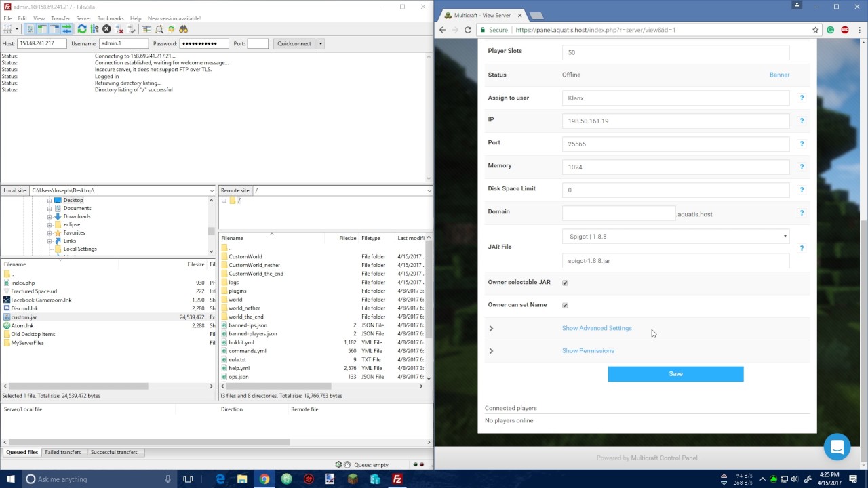Expand the Downloads folder in local tree

(50, 217)
